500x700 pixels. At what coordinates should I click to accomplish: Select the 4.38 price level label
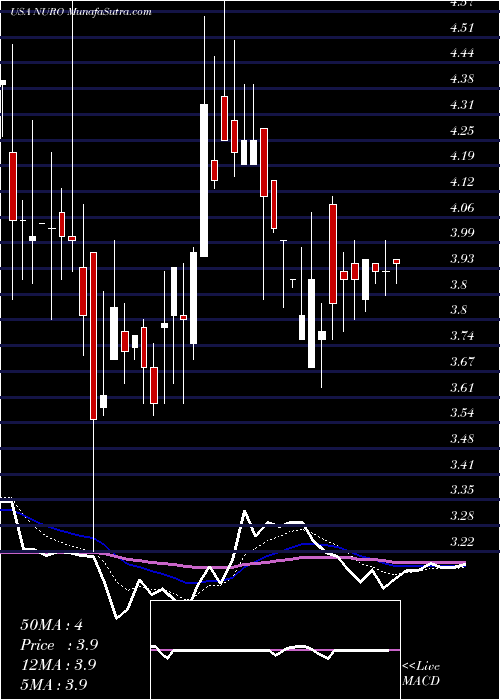coord(461,79)
